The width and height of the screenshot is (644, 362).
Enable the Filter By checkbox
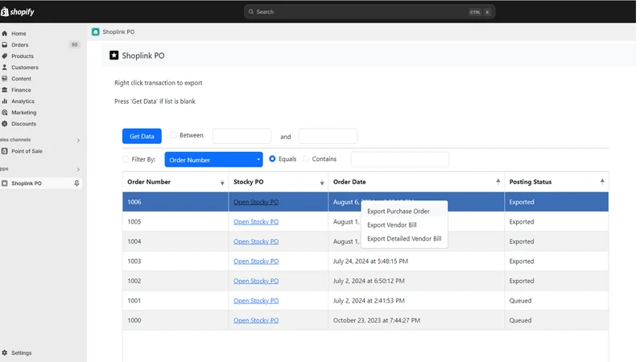pyautogui.click(x=126, y=159)
